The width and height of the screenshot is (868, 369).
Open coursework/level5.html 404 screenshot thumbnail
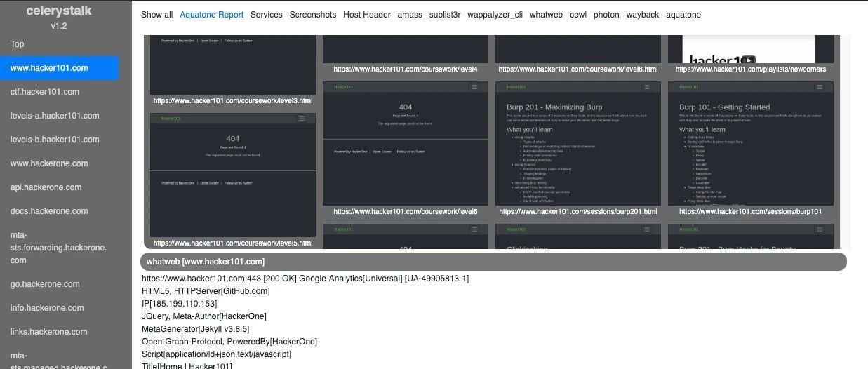coord(233,175)
